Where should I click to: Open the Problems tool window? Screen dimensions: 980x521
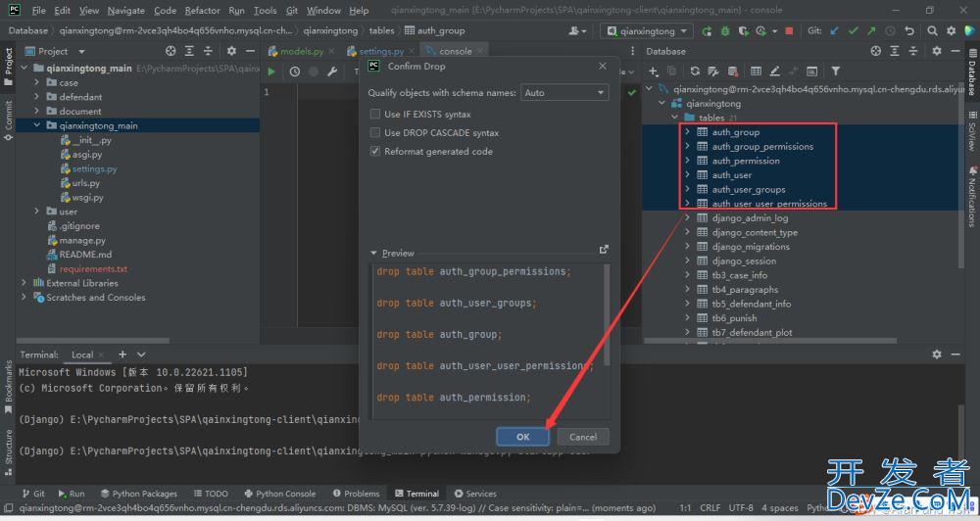[x=357, y=494]
